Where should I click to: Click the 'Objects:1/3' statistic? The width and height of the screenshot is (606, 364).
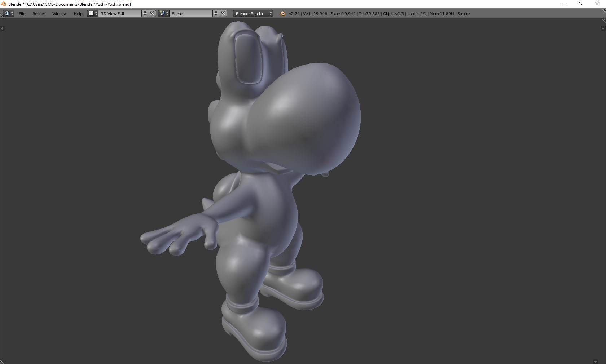pos(393,14)
